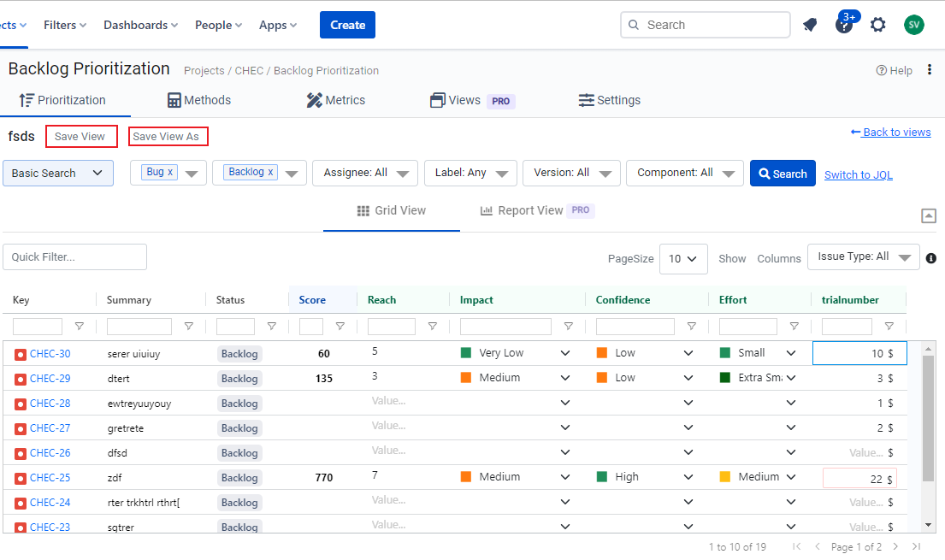Click the columns info icon
Viewport: 945px width, 560px height.
tap(931, 258)
